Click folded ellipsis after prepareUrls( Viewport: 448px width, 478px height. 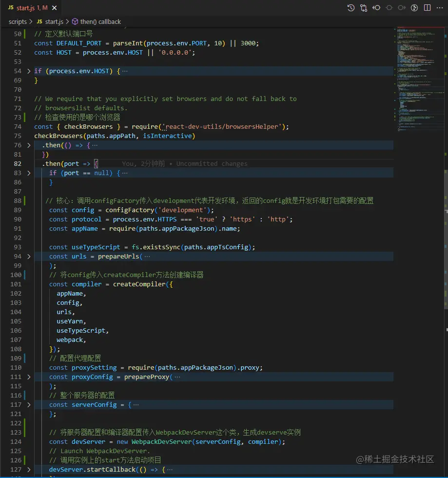coord(147,257)
